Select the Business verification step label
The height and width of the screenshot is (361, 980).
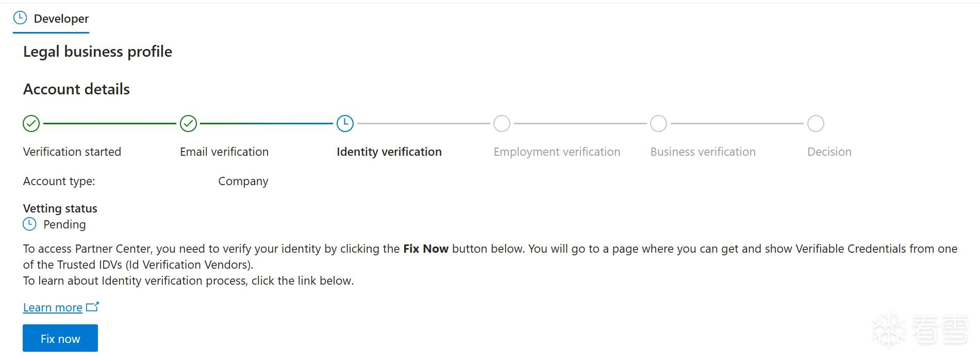pyautogui.click(x=703, y=152)
